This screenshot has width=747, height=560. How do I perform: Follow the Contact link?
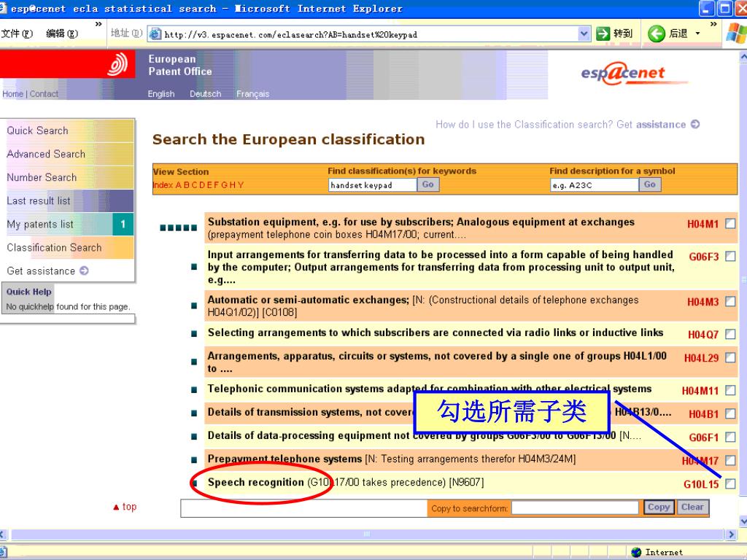pyautogui.click(x=44, y=94)
